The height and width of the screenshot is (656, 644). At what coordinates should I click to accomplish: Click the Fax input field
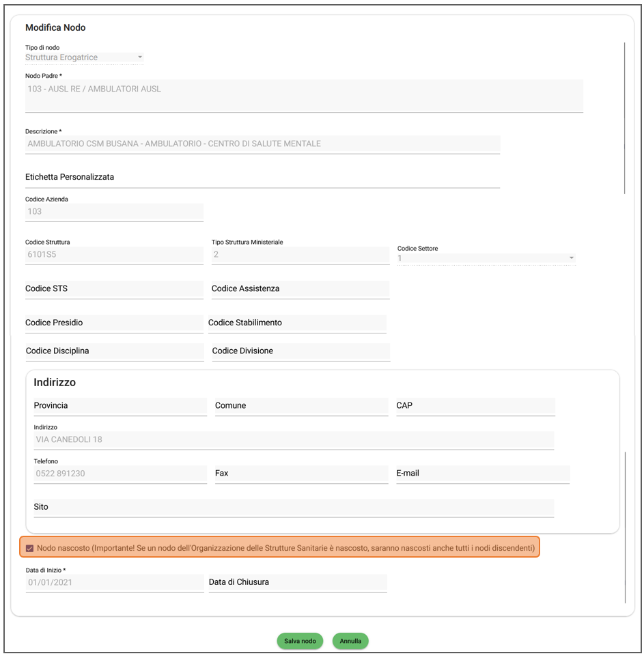[300, 473]
